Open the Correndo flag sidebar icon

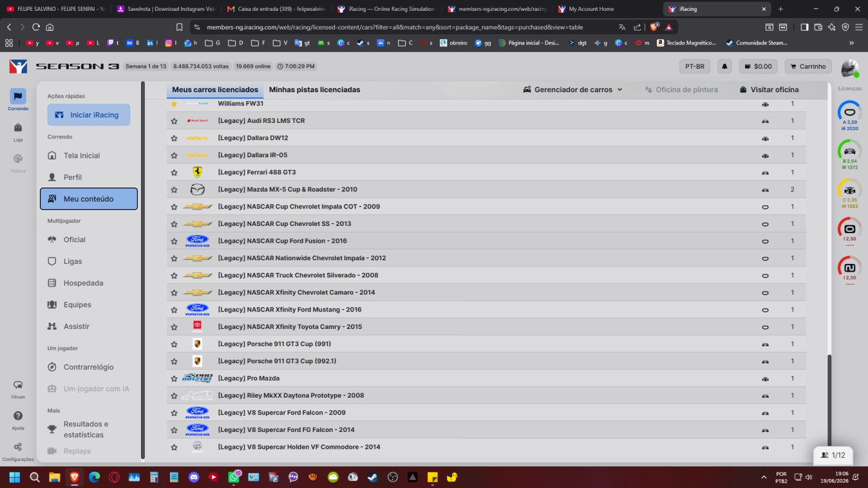[x=18, y=96]
